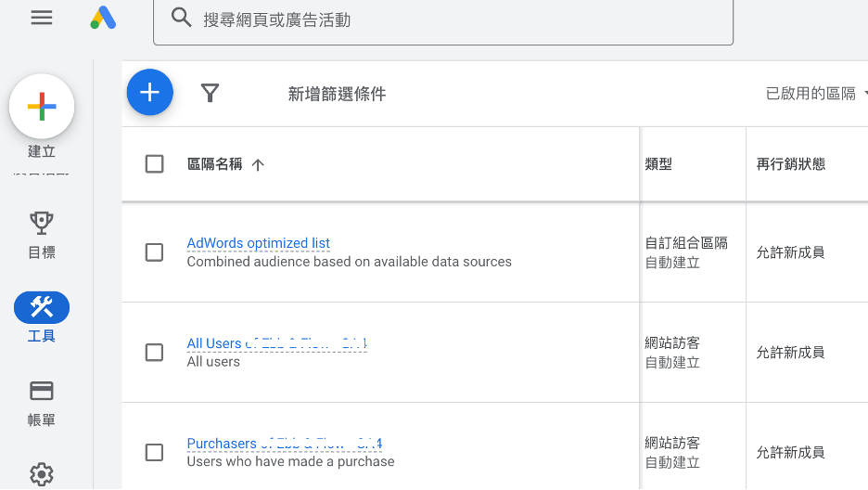
Task: Click 自訂組合區隔 type cell
Action: point(686,243)
